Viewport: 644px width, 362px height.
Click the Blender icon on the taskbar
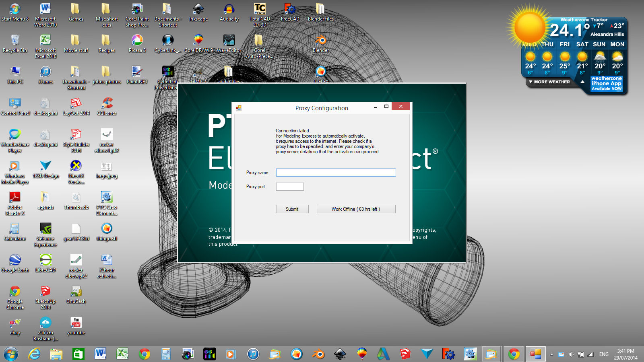(318, 354)
